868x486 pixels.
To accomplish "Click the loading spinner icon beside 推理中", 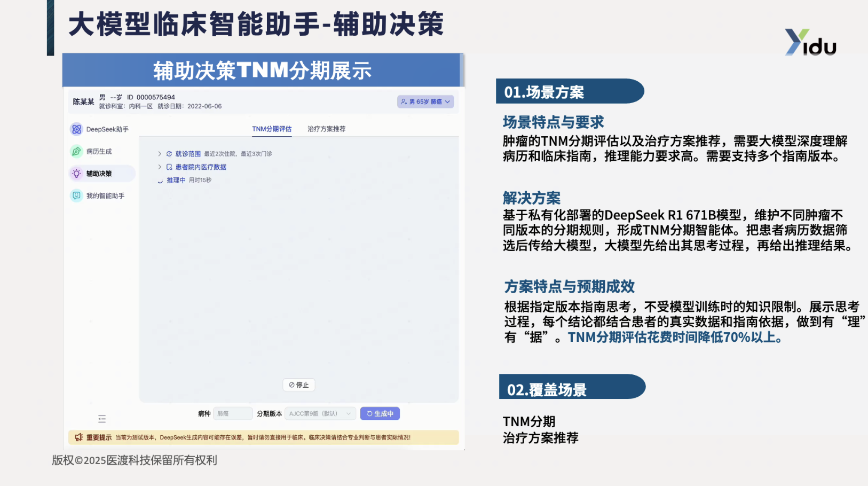I will pyautogui.click(x=160, y=181).
